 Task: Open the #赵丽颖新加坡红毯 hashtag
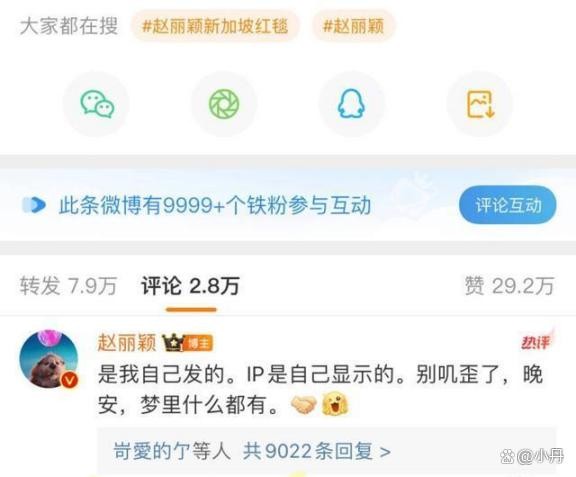point(215,26)
